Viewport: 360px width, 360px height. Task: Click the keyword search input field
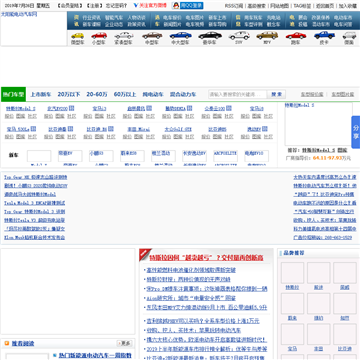coord(238,94)
